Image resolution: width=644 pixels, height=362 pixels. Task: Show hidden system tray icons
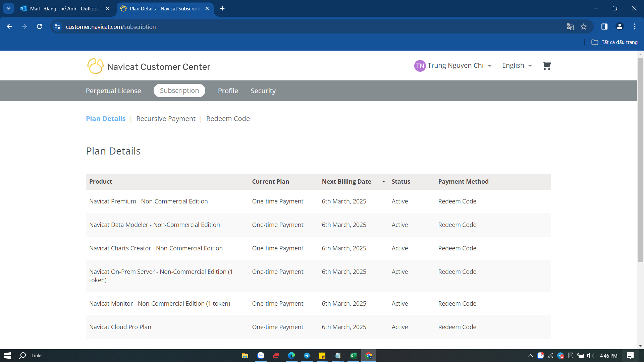coord(530,356)
